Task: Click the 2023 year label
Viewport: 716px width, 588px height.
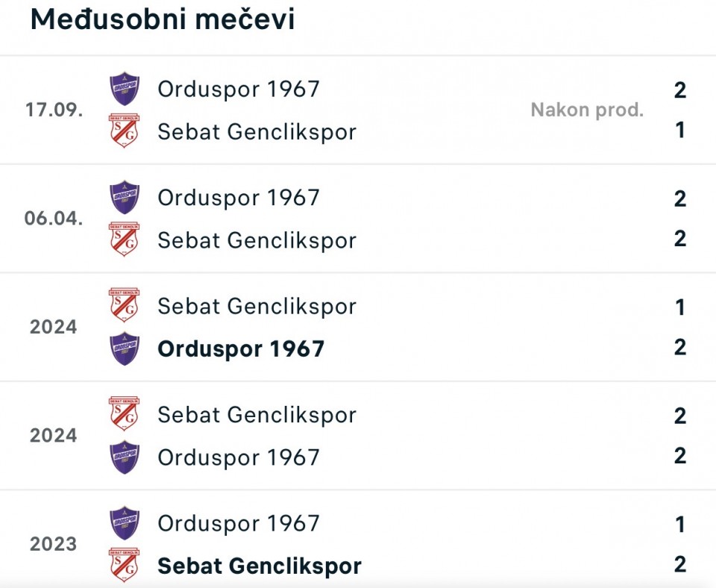Action: [54, 545]
